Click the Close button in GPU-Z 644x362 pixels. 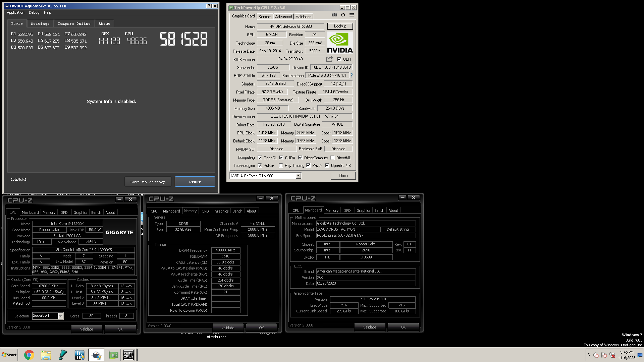343,176
